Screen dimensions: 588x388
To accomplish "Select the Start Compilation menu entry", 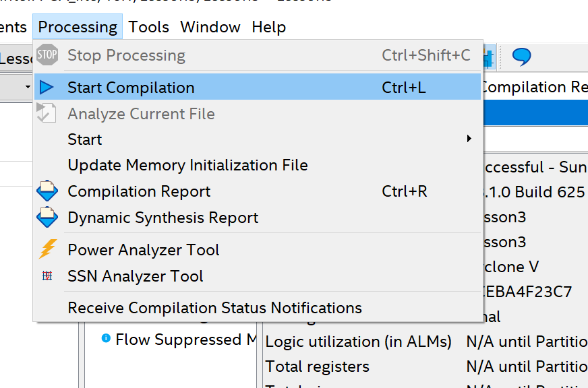I will [x=131, y=88].
